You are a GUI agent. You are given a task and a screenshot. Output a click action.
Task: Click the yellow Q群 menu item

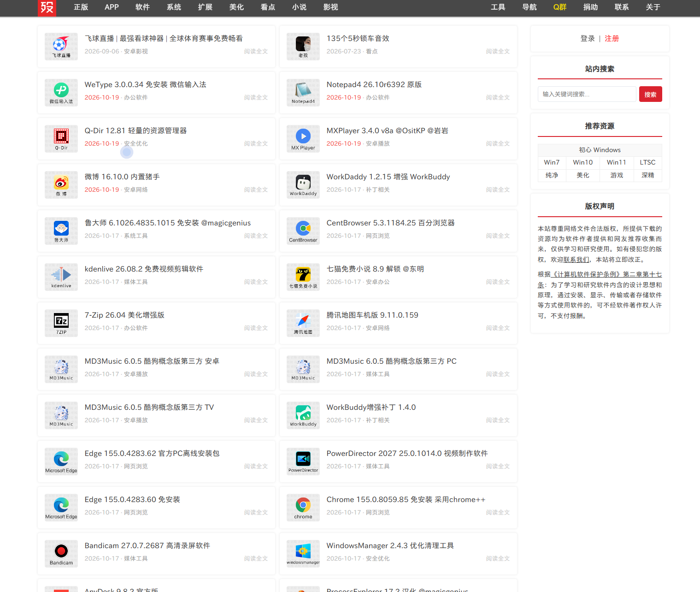[x=560, y=7]
